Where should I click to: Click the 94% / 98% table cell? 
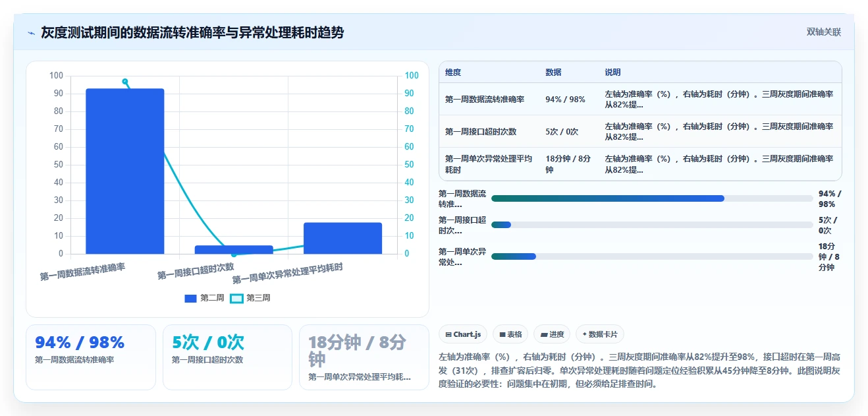pyautogui.click(x=569, y=100)
